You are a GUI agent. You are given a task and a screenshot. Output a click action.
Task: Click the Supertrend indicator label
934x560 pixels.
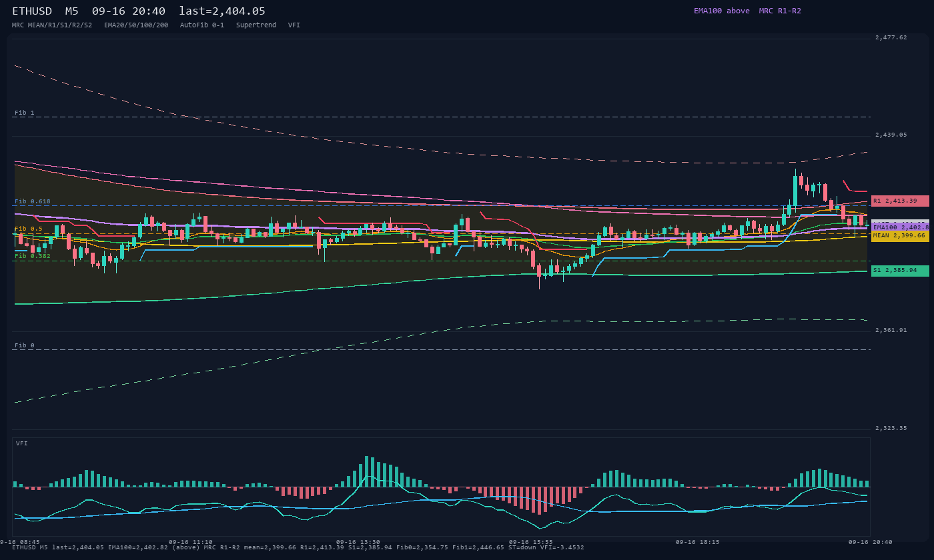point(256,25)
